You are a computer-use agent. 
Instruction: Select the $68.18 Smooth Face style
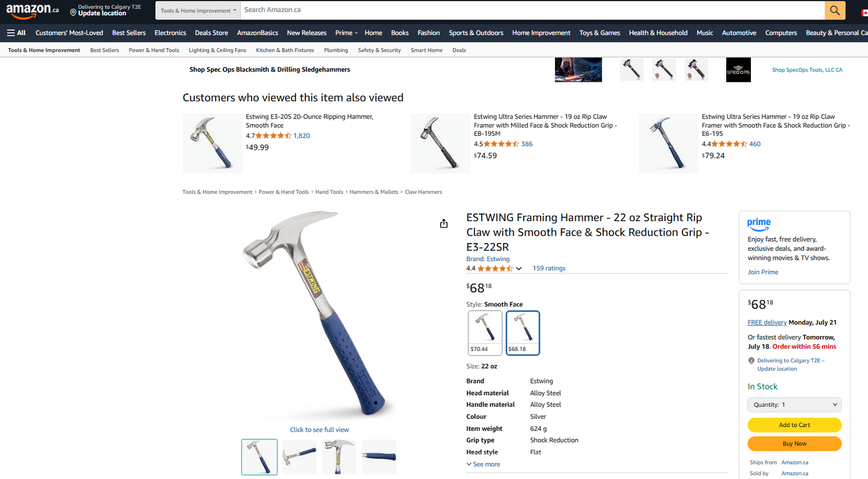523,333
